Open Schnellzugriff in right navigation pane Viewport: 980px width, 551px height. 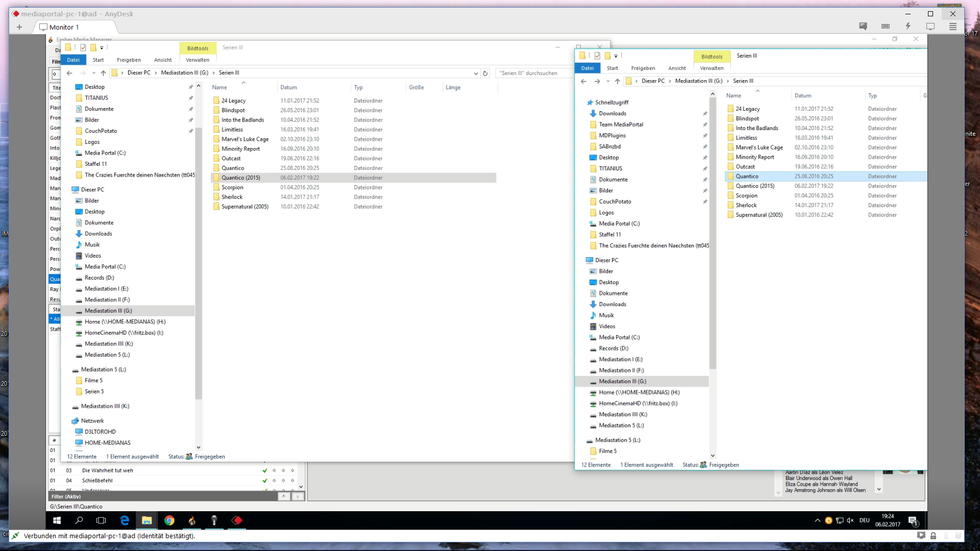611,103
